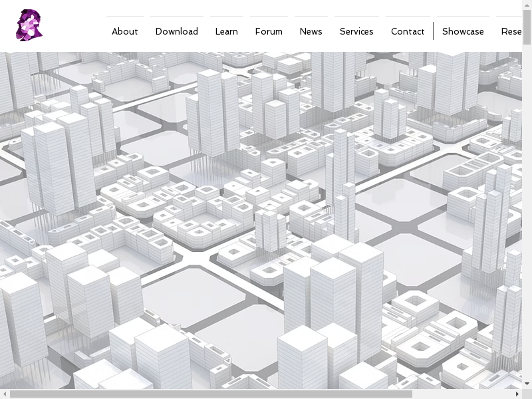Open the About page

(124, 31)
